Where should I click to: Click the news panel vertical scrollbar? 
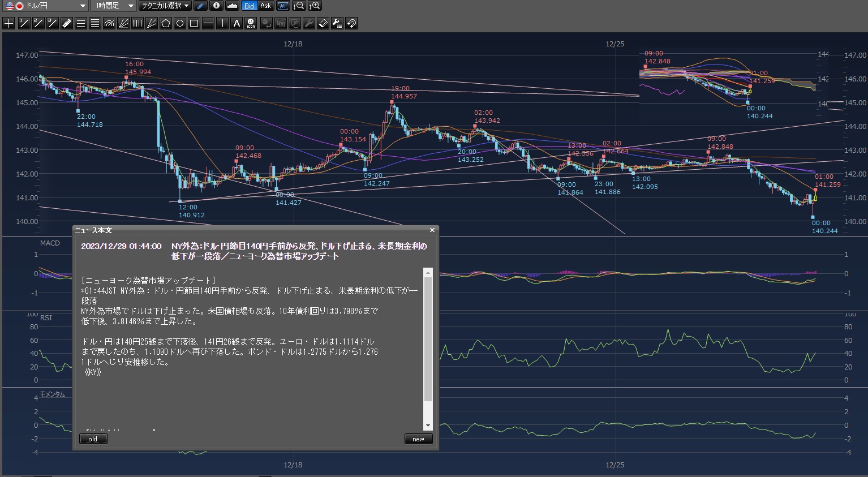(428, 340)
